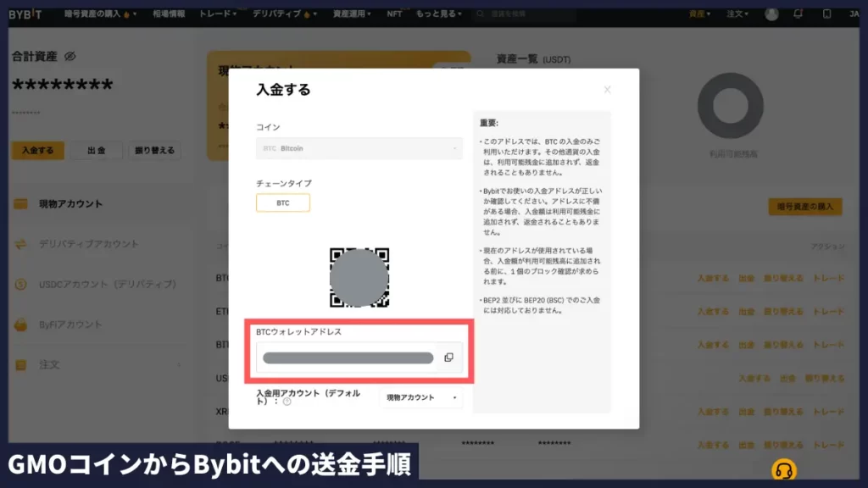Image resolution: width=868 pixels, height=488 pixels.
Task: Open the 注文 dropdown in the header
Action: 737,14
